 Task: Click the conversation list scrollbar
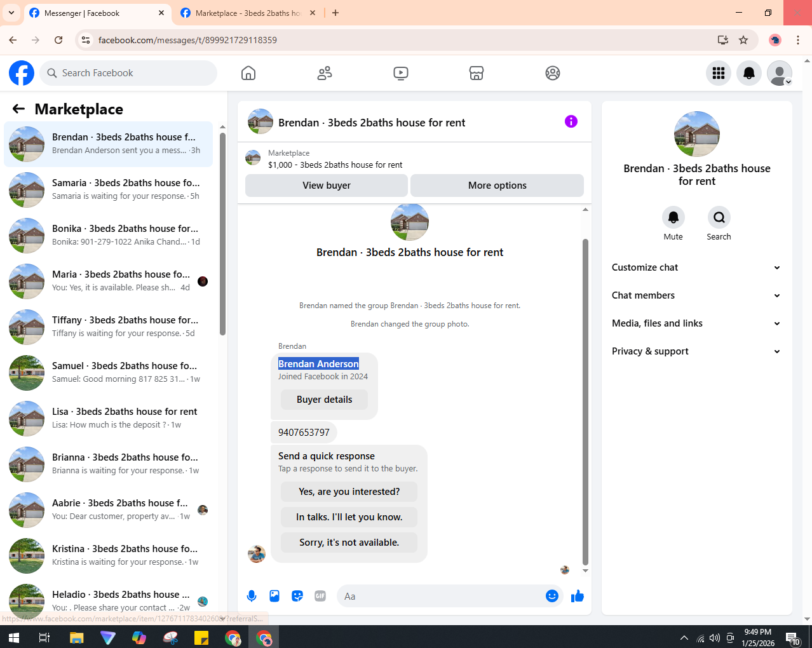pyautogui.click(x=222, y=234)
